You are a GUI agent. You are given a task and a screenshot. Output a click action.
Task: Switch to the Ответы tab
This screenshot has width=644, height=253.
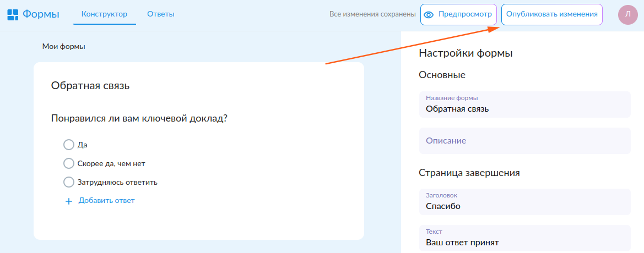point(161,14)
